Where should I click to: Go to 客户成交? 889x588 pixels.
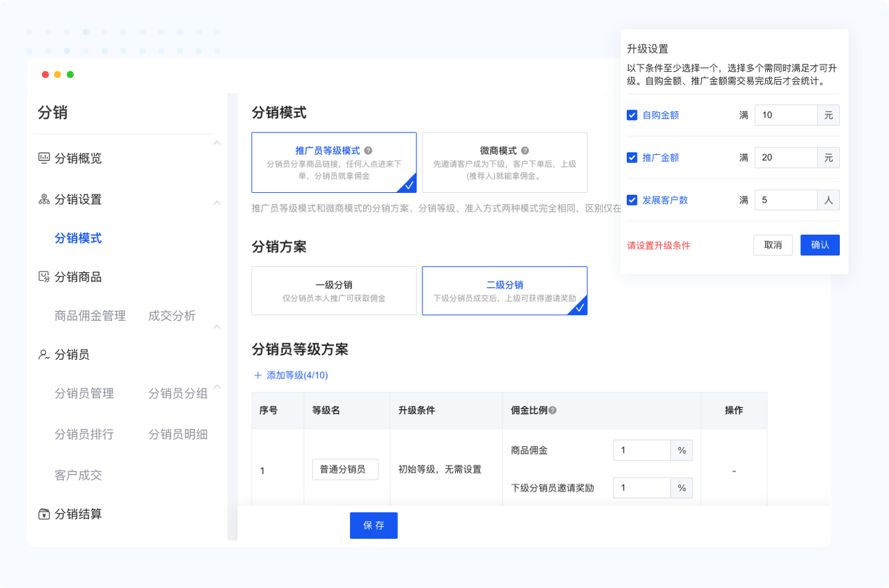point(78,475)
